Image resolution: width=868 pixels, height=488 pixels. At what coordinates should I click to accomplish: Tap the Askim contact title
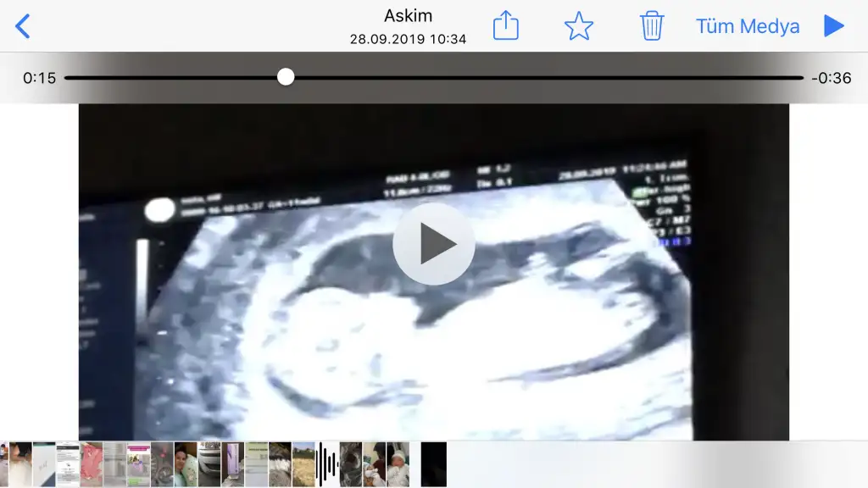pyautogui.click(x=408, y=16)
